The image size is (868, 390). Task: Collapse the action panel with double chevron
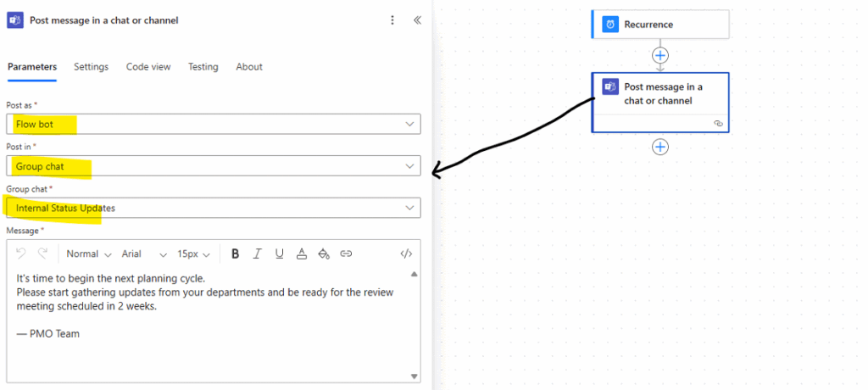tap(417, 20)
